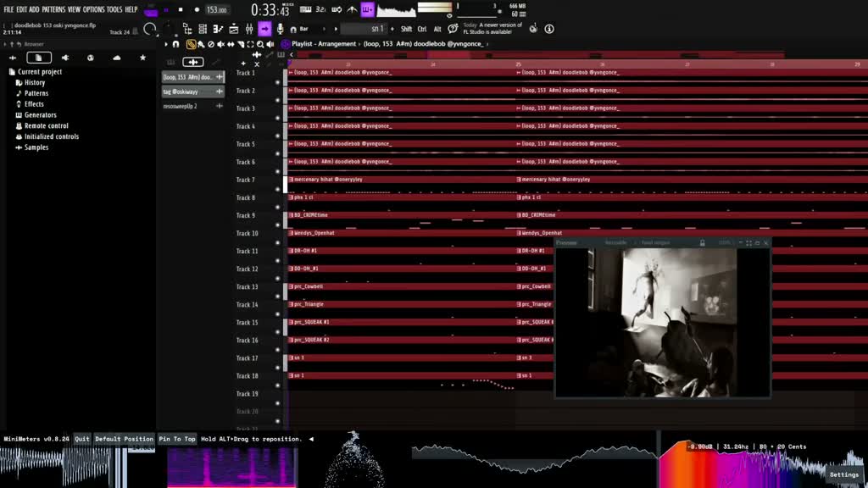This screenshot has height=488, width=868.
Task: Open the OPTIONS menu
Action: tap(93, 9)
